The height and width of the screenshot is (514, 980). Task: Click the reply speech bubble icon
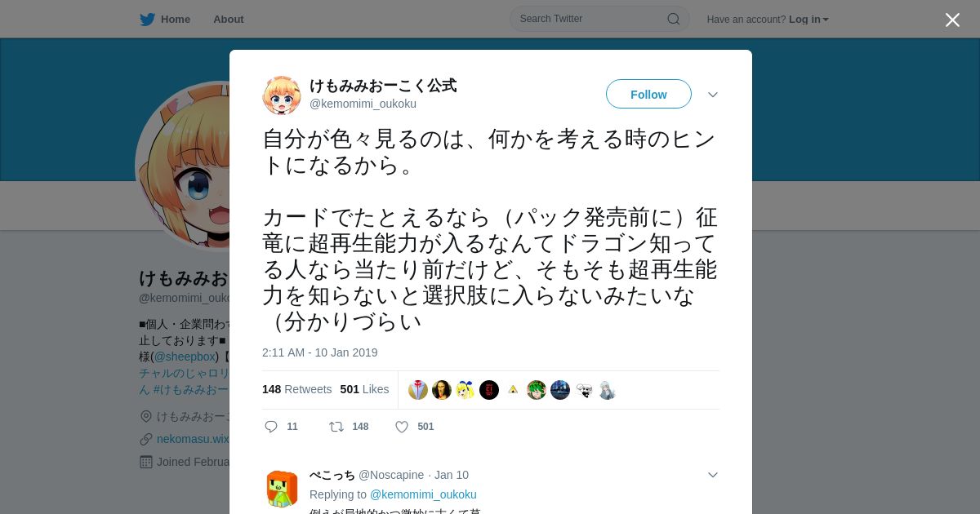[271, 427]
